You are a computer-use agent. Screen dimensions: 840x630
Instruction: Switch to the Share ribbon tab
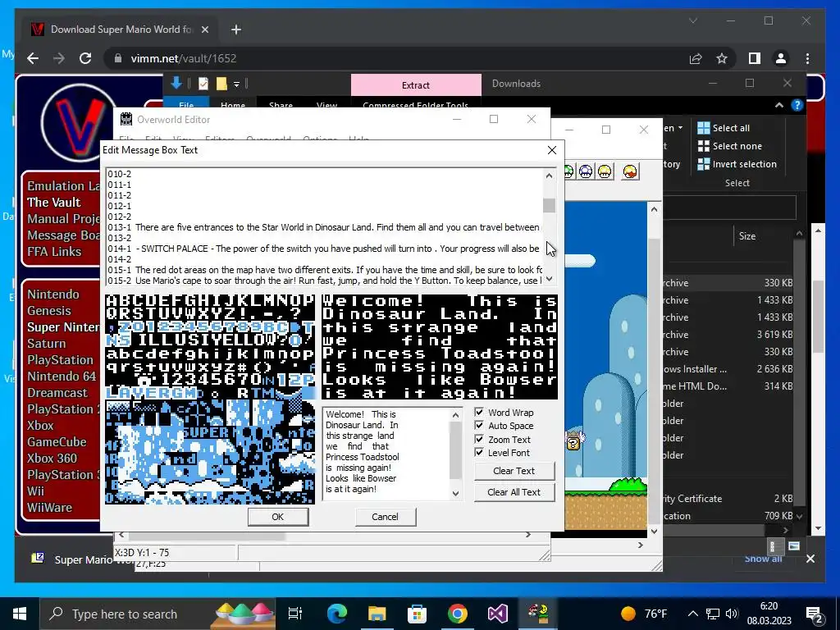pyautogui.click(x=281, y=104)
